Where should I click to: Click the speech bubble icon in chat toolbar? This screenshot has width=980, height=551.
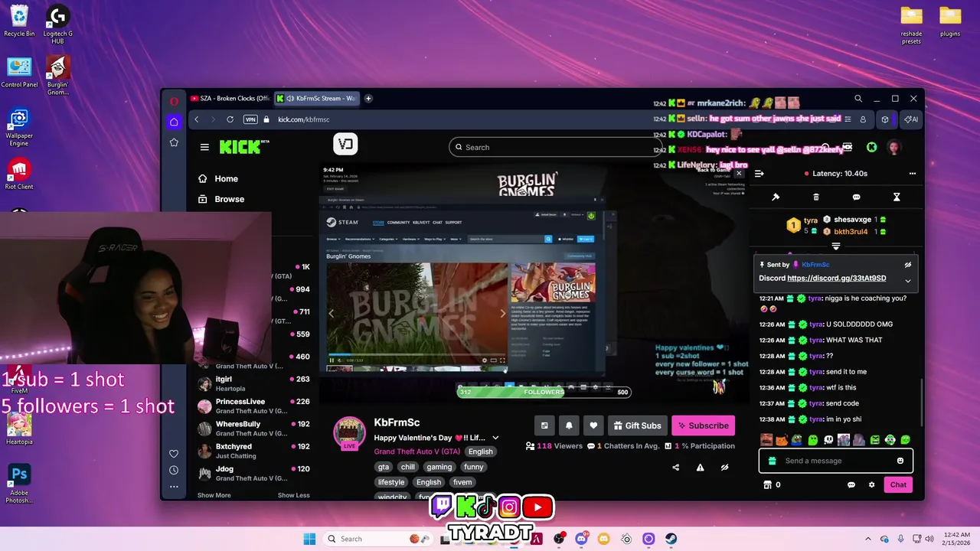coord(856,197)
